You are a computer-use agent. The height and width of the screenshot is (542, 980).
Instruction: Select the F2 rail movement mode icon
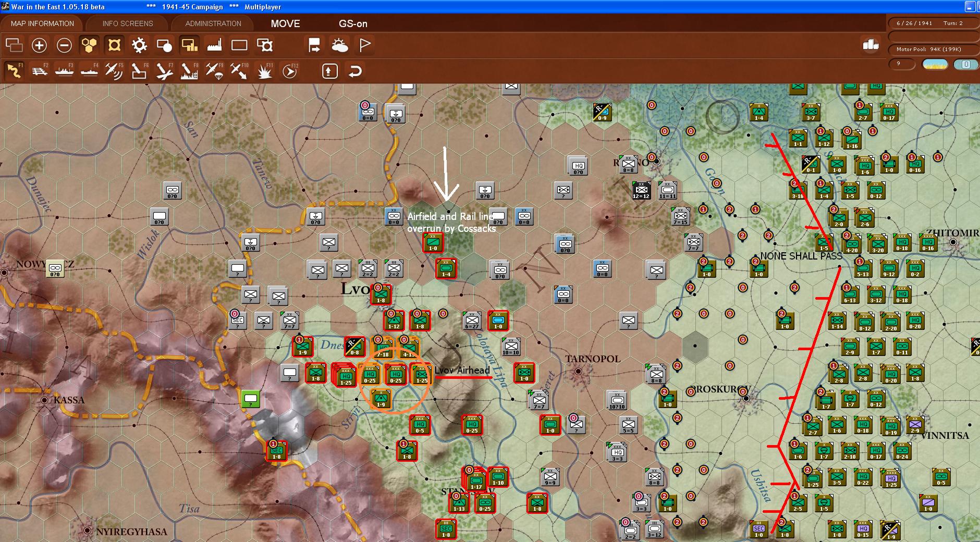coord(39,71)
